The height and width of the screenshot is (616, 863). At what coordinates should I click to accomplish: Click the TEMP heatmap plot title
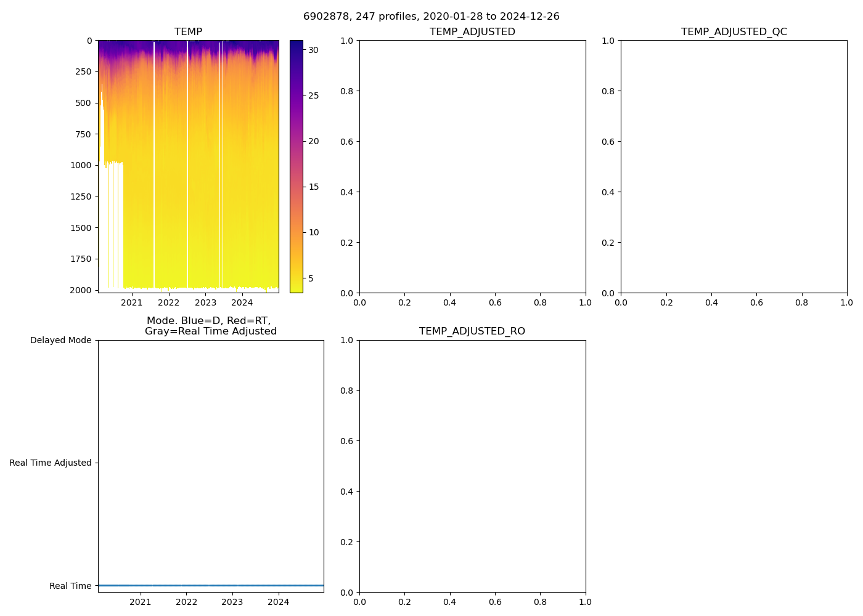point(188,31)
